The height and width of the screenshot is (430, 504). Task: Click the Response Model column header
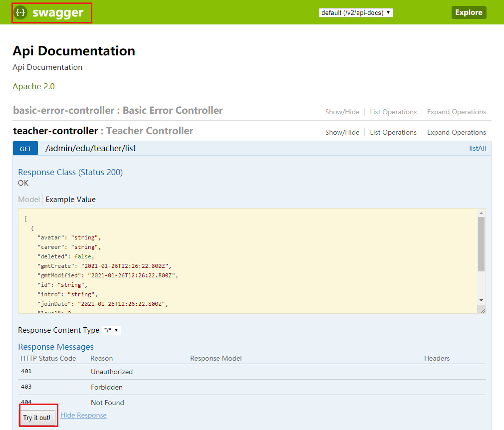click(x=216, y=358)
